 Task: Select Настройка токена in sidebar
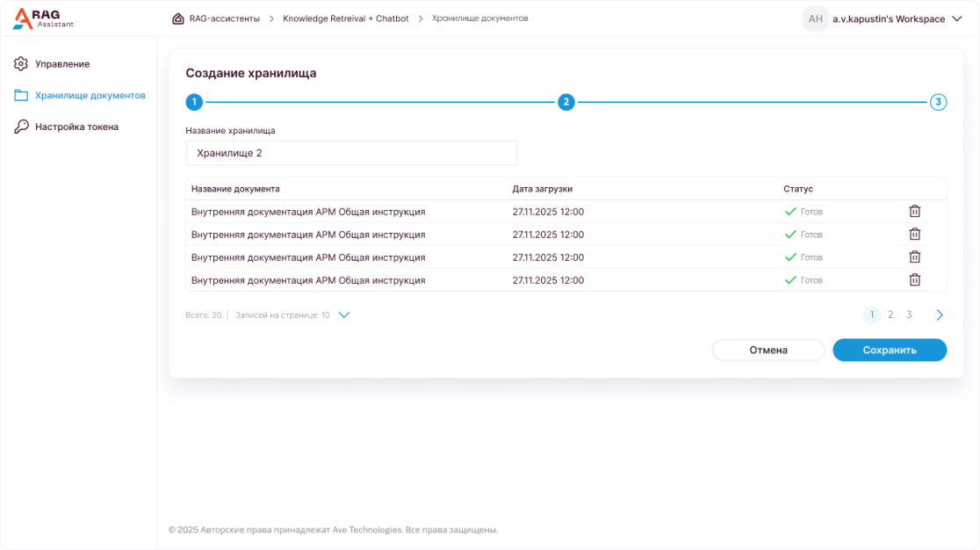76,127
